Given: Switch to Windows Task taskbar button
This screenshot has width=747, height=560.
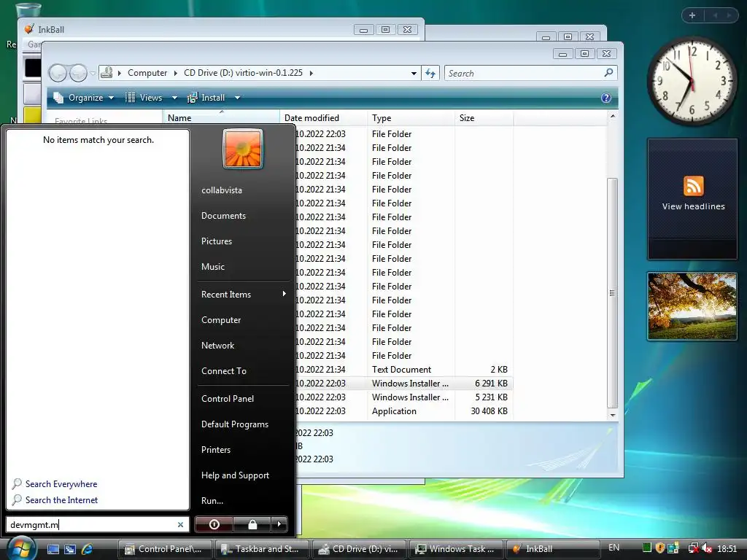Looking at the screenshot, I should [x=456, y=549].
